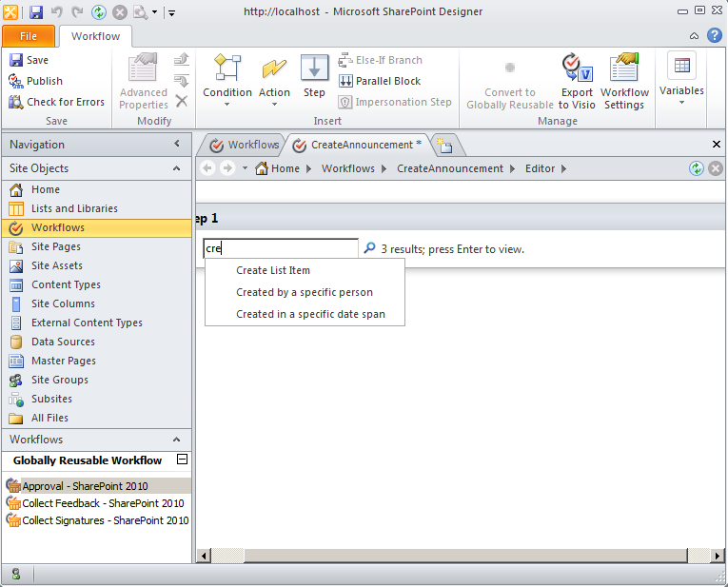
Task: Click the Move Up icon in Modify group
Action: coord(182,59)
